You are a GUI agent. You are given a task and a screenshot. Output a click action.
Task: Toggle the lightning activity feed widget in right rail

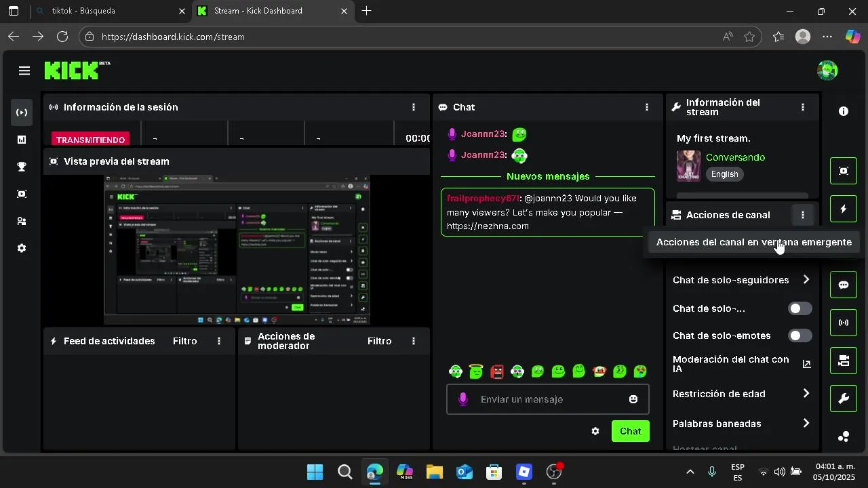pos(844,209)
